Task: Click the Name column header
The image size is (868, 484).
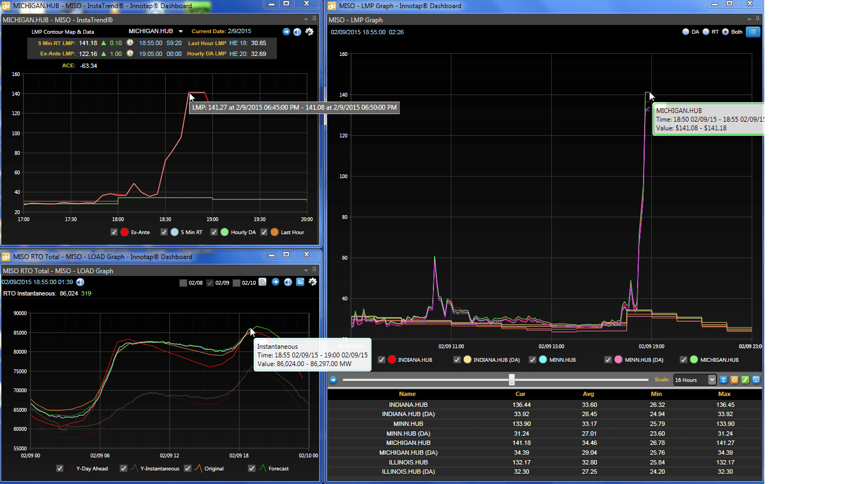Action: point(407,394)
